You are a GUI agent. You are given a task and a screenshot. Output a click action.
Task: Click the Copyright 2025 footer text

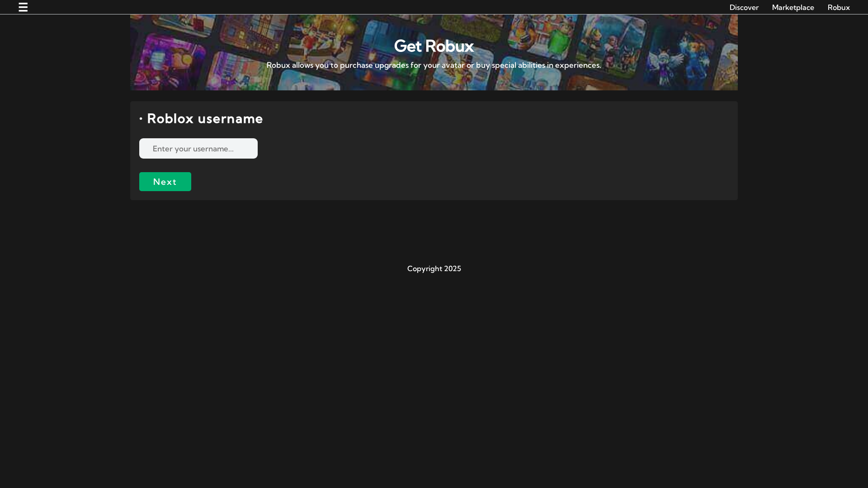[x=434, y=268]
